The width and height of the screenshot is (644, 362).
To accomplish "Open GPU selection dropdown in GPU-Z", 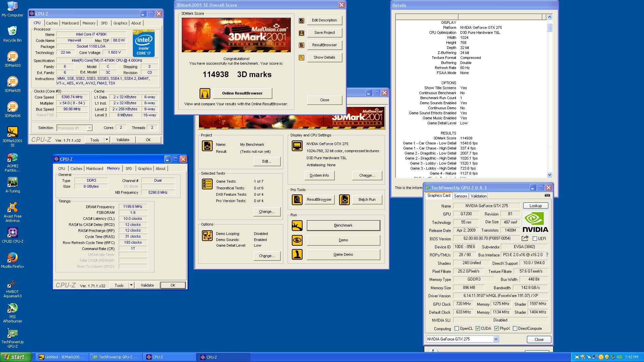I will [462, 339].
